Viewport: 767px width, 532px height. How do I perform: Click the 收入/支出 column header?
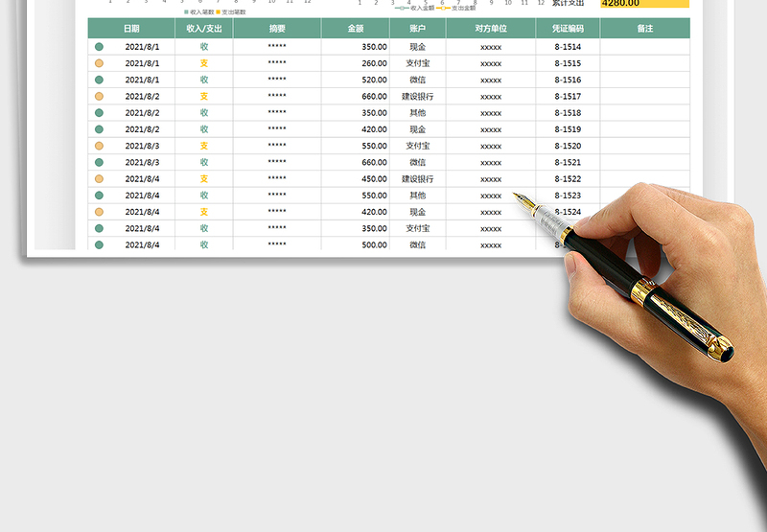203,29
